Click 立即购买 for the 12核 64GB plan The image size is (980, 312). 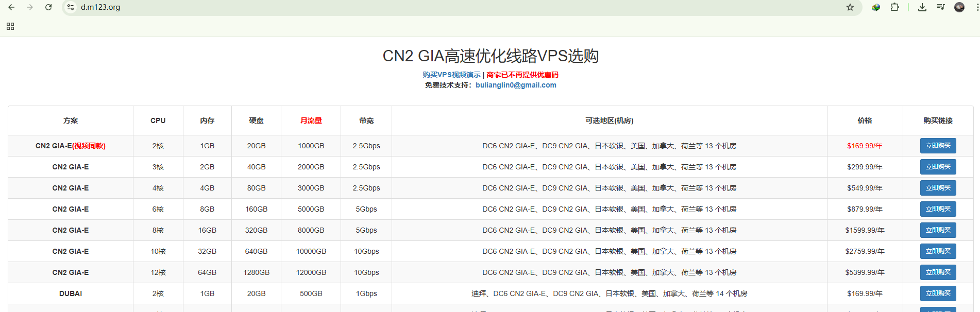938,272
